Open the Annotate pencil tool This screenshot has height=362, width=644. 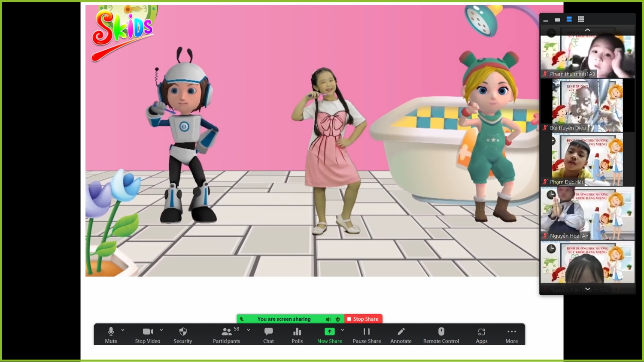pos(401,335)
